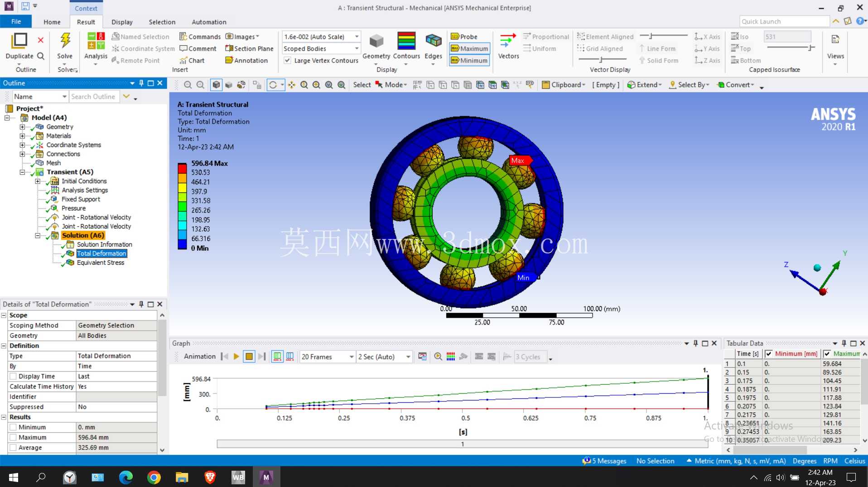The image size is (868, 487).
Task: Click the Edges display icon
Action: [433, 41]
